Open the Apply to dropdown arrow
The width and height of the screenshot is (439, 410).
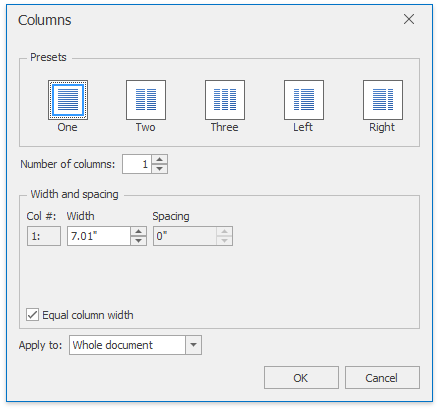[194, 345]
